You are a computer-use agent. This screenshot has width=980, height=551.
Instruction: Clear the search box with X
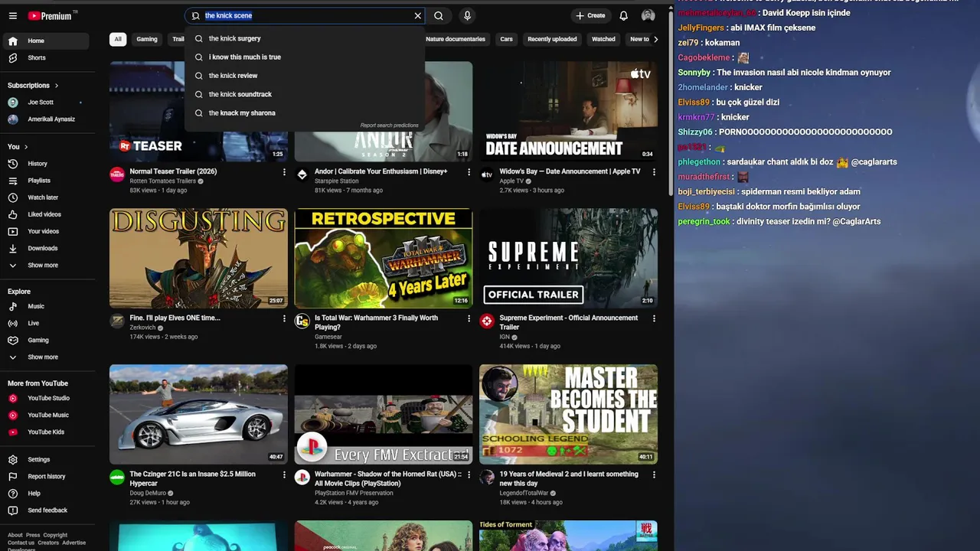click(x=417, y=15)
